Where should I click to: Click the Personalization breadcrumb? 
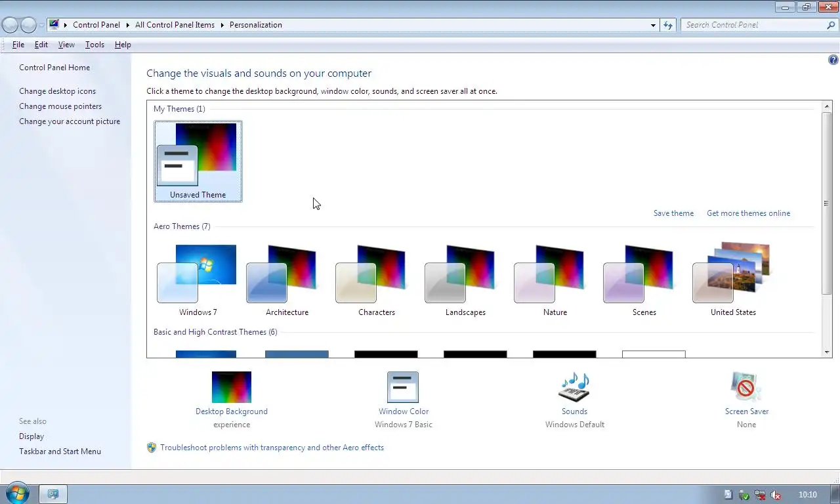click(256, 25)
